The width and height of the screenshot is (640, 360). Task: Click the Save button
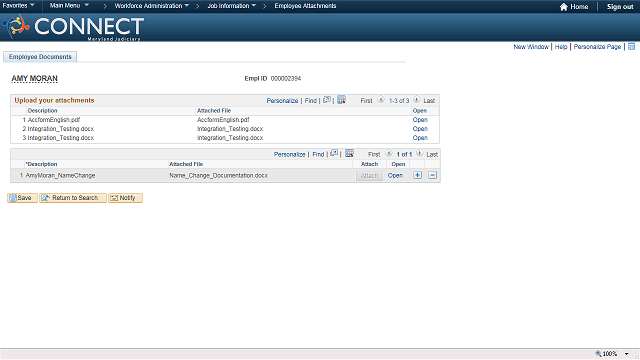tap(22, 198)
